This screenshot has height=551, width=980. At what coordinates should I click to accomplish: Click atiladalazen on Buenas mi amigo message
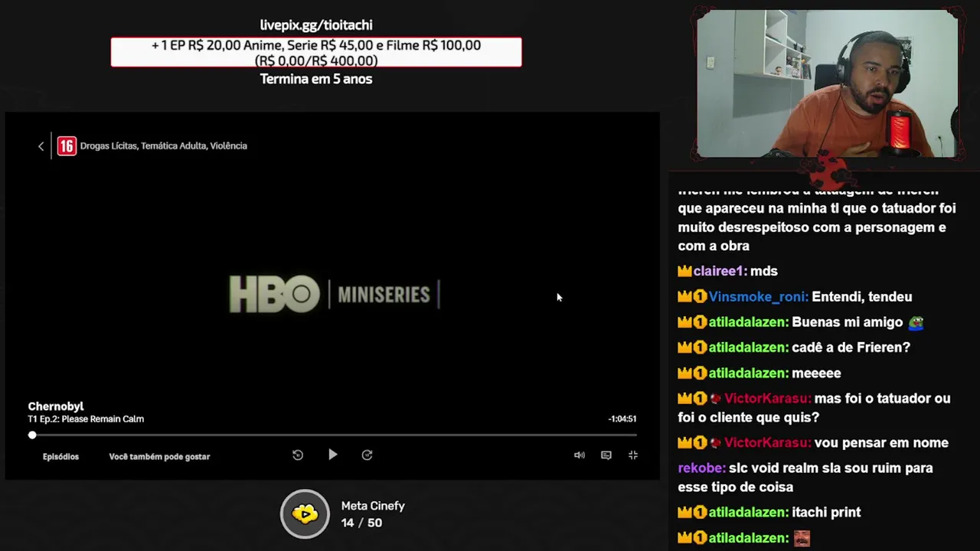(x=747, y=322)
